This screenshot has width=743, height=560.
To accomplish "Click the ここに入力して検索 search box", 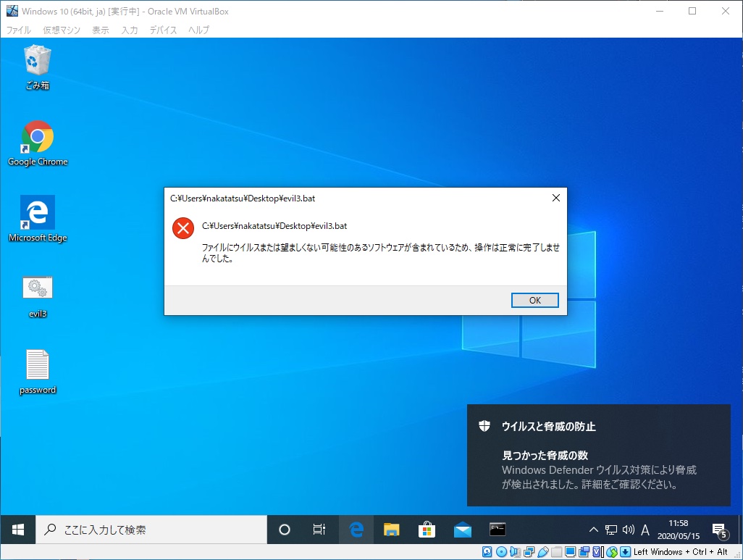I will tap(151, 530).
